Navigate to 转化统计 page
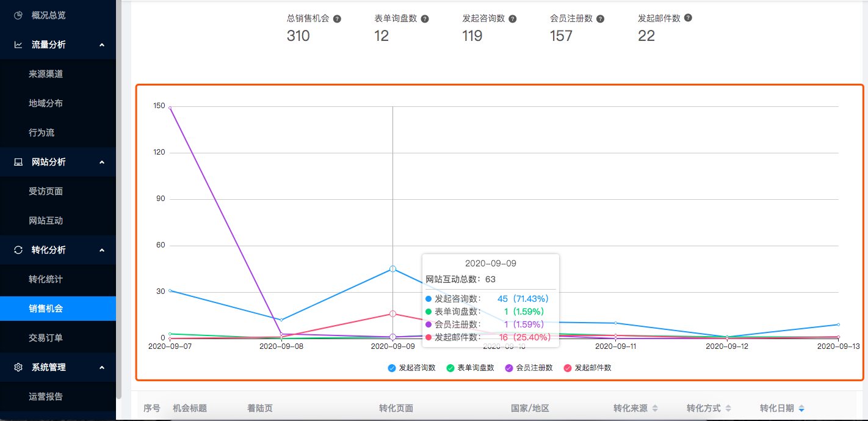 (46, 279)
